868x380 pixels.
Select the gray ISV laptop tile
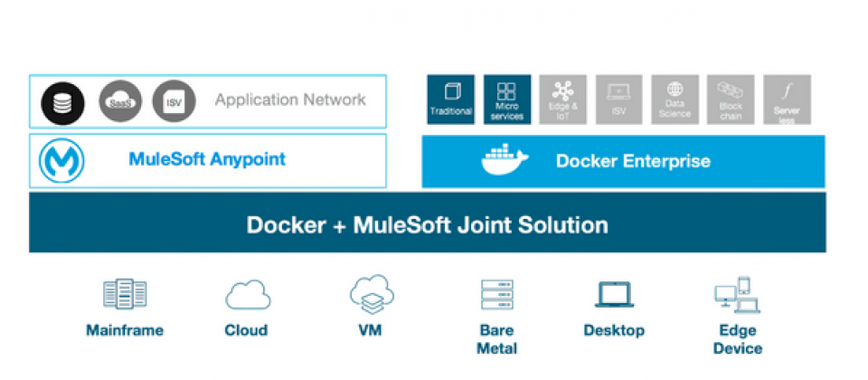pyautogui.click(x=618, y=100)
